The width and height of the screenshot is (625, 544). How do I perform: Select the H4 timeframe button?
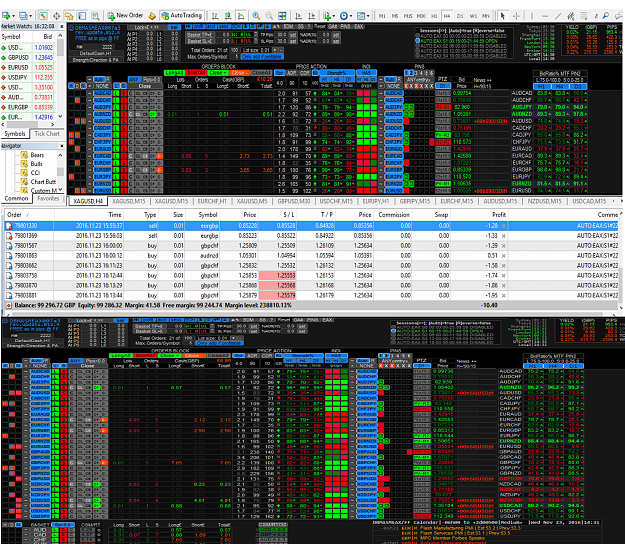pos(447,16)
